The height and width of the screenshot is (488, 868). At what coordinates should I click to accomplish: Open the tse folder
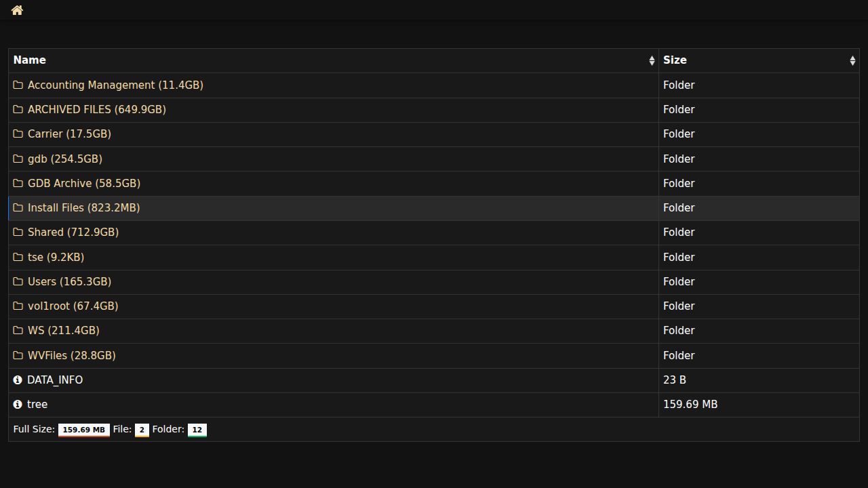coord(56,258)
